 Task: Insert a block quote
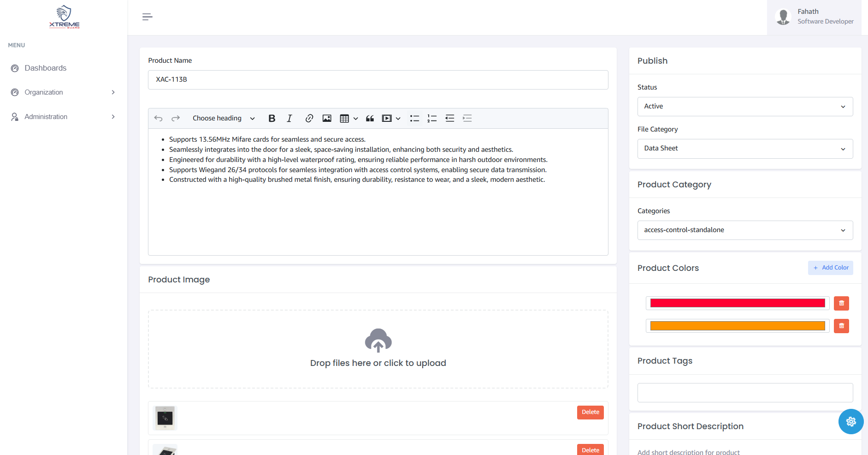click(370, 119)
